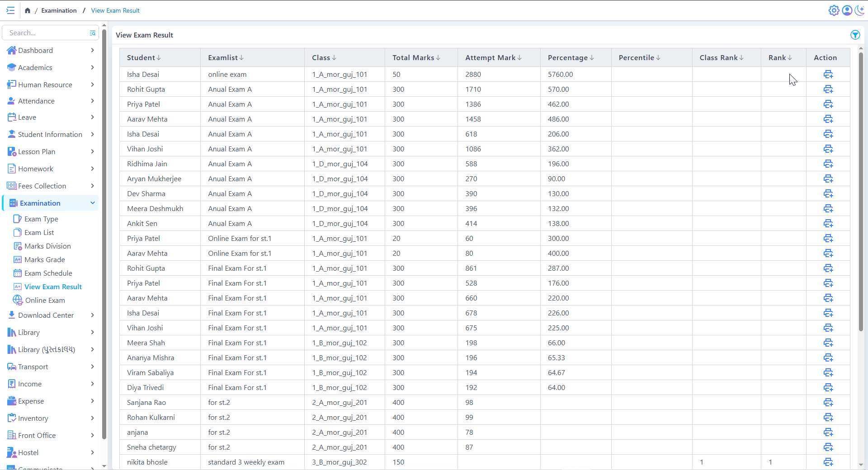Viewport: 868px width, 470px height.
Task: Click the user profile icon at top right
Action: 847,10
